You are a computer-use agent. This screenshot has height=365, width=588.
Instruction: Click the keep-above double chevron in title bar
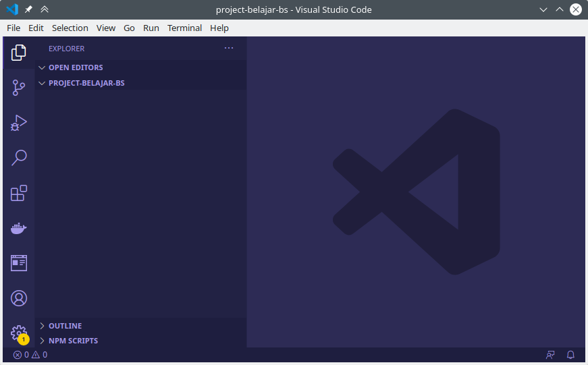pyautogui.click(x=45, y=9)
